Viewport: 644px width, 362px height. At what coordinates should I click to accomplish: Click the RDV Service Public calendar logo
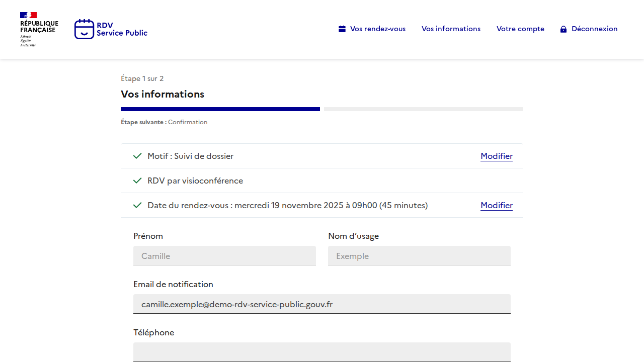pyautogui.click(x=84, y=29)
